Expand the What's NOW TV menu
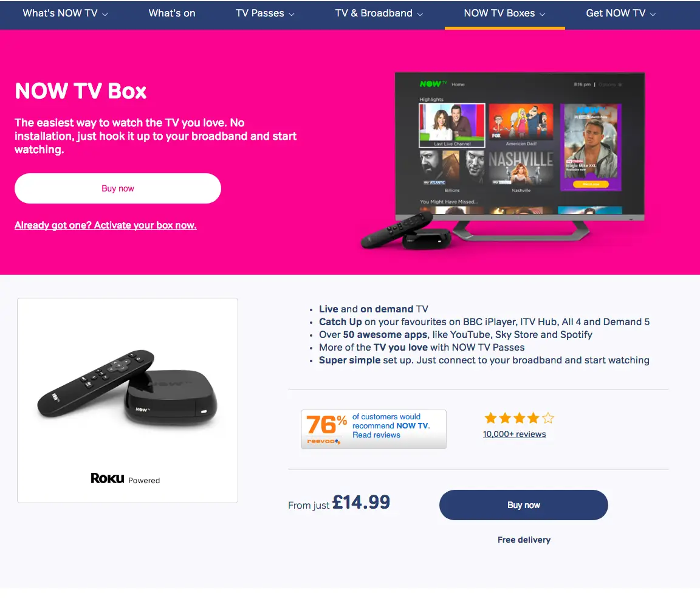 tap(65, 13)
